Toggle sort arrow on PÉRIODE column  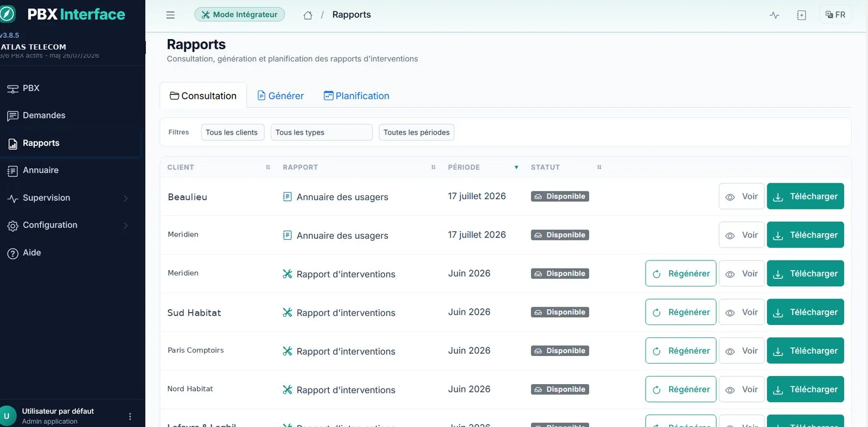(516, 167)
